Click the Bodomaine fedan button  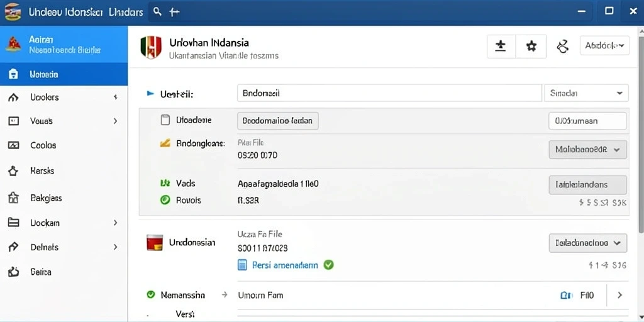click(x=277, y=121)
